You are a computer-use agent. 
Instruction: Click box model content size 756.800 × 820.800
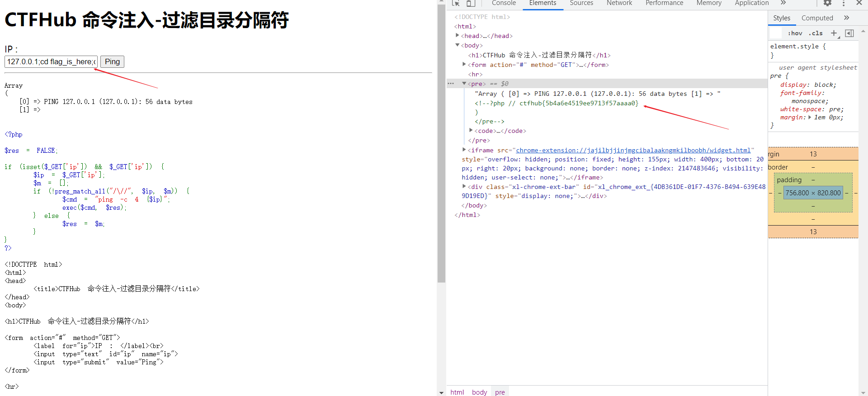[813, 193]
